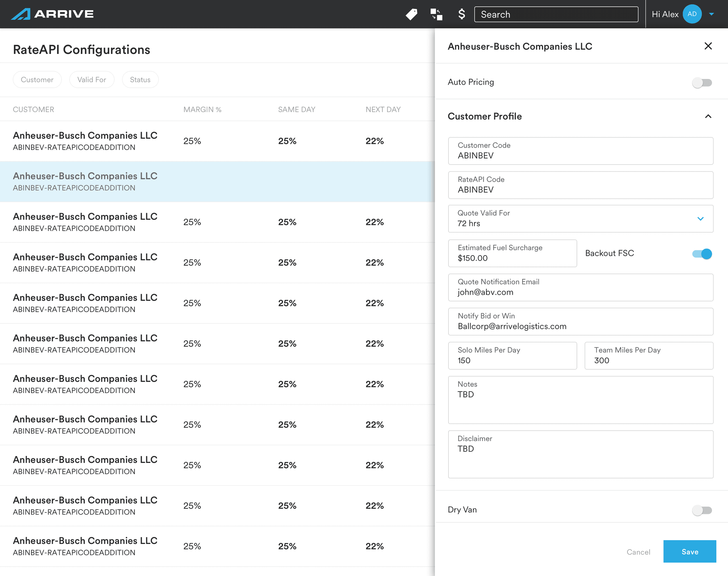The image size is (728, 576).
Task: Click the transfer squares icon in header
Action: click(437, 14)
